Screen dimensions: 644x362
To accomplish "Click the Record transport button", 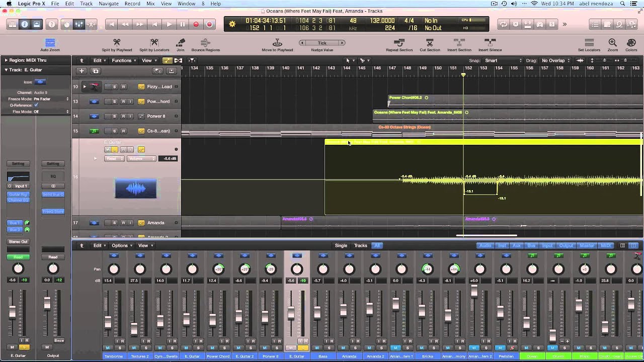I will coord(196,24).
